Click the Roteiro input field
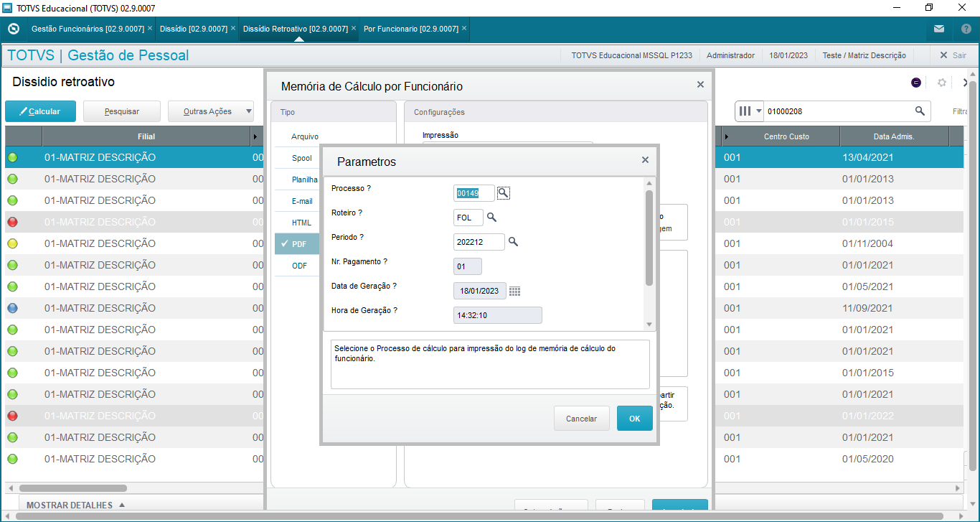 (468, 217)
